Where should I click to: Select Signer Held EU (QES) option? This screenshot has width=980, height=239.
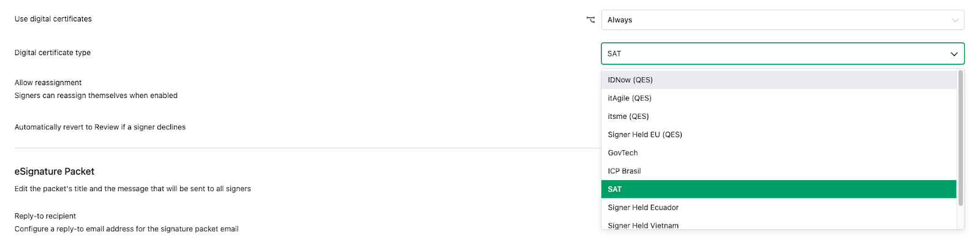click(x=778, y=134)
